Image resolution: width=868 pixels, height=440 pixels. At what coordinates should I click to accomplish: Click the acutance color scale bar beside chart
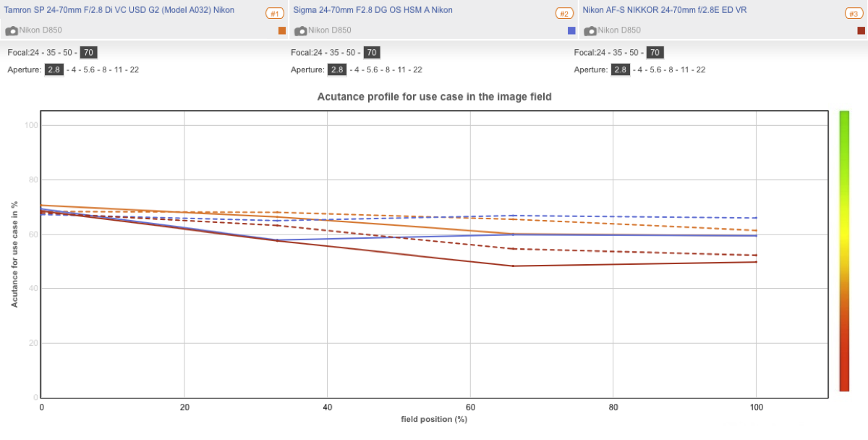tap(844, 250)
